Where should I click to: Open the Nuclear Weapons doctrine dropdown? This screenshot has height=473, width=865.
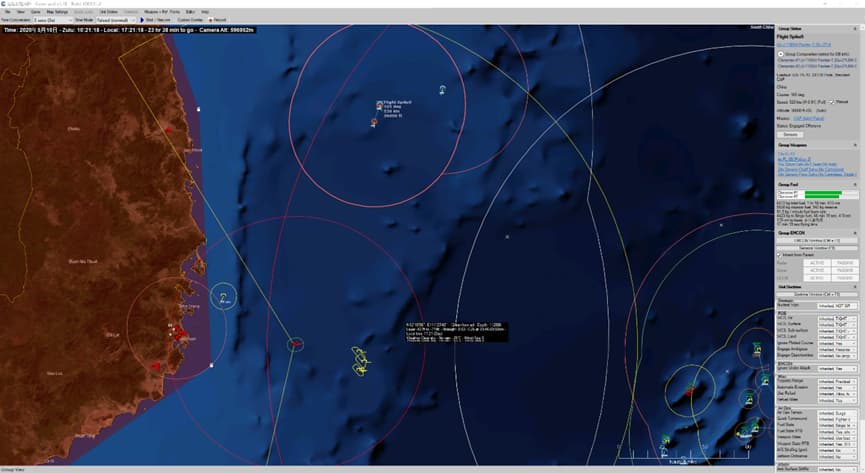[837, 306]
